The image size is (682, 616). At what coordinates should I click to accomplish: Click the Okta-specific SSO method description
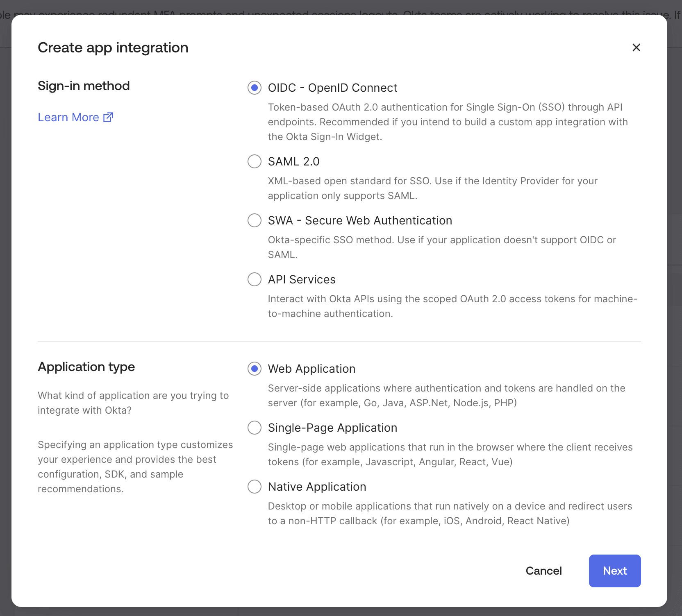click(x=442, y=247)
